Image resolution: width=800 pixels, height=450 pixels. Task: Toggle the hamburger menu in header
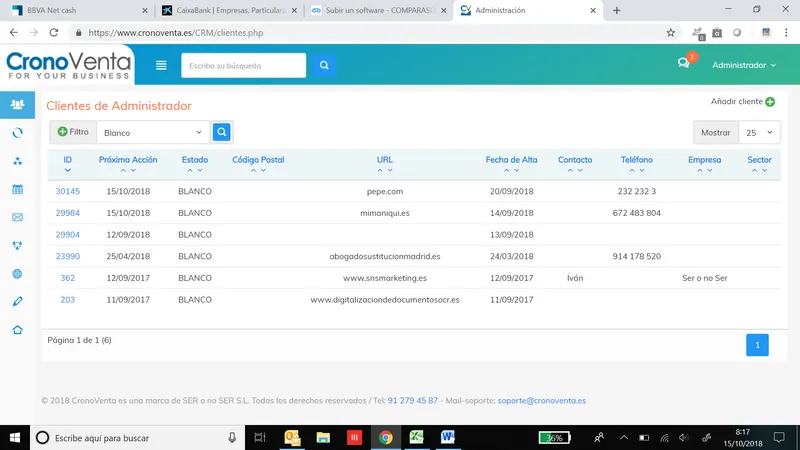click(161, 65)
